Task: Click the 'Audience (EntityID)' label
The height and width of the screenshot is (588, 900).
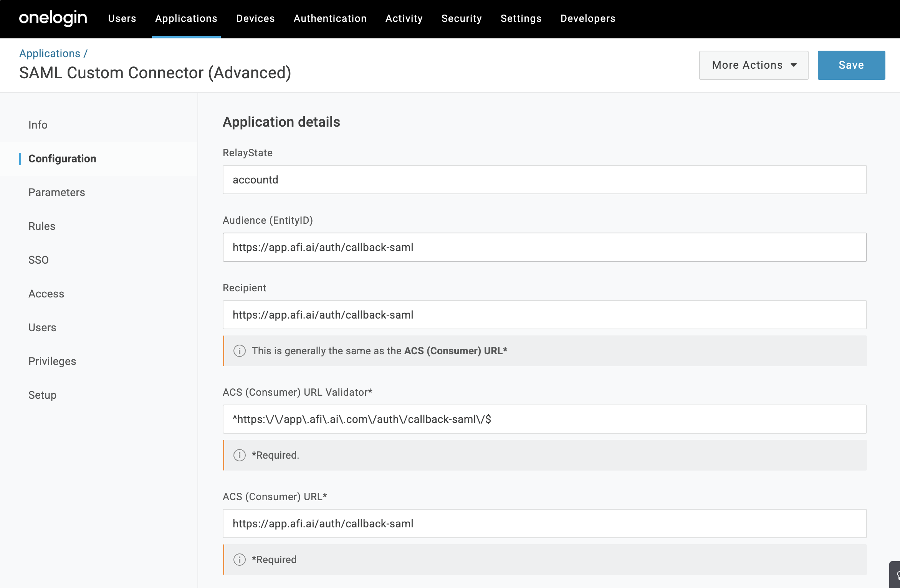Action: tap(268, 220)
